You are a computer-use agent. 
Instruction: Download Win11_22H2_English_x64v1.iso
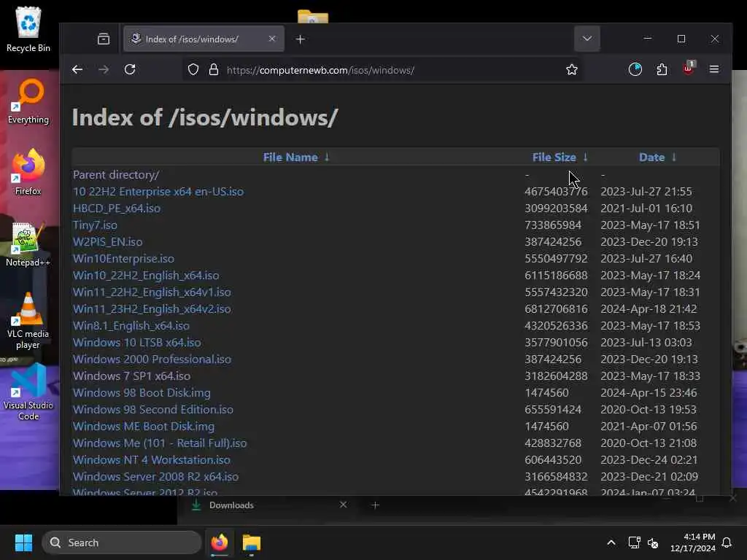[152, 292]
